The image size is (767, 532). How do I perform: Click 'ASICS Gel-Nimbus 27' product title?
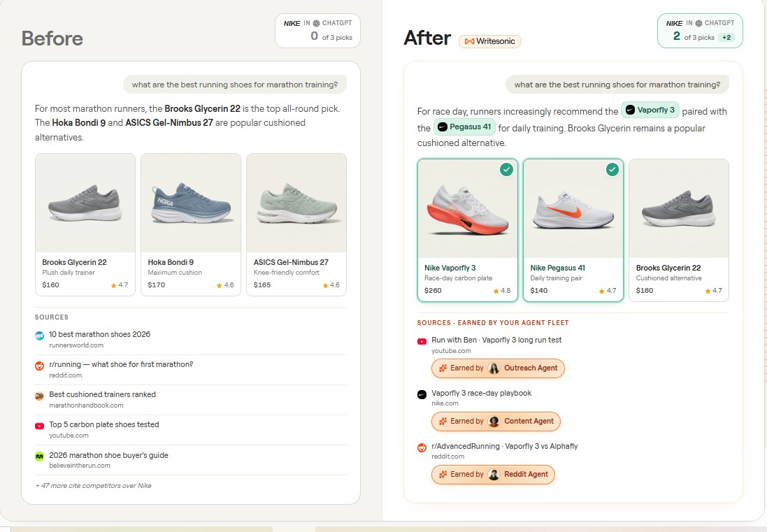pos(291,262)
